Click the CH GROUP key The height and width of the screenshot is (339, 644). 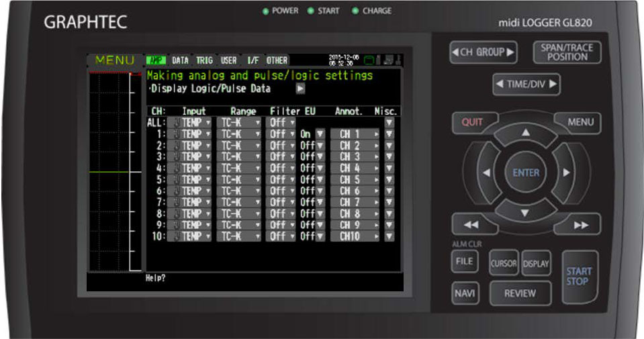(483, 52)
